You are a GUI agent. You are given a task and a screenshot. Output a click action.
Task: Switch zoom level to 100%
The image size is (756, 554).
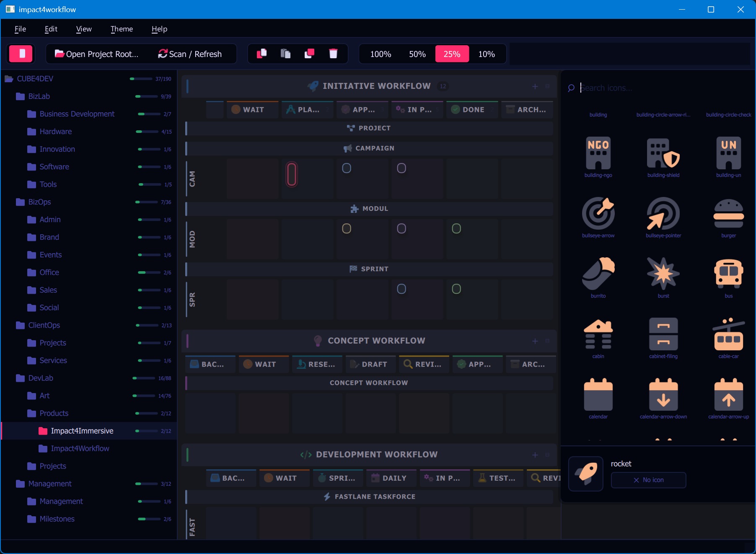381,54
